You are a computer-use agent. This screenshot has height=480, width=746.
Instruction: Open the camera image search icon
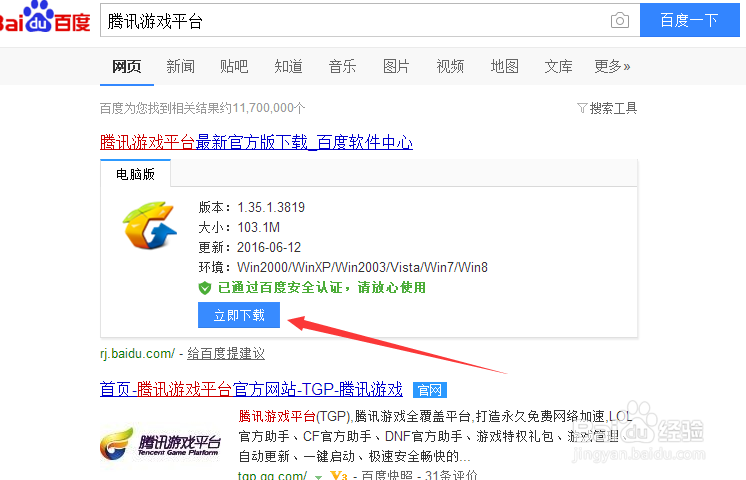[619, 20]
